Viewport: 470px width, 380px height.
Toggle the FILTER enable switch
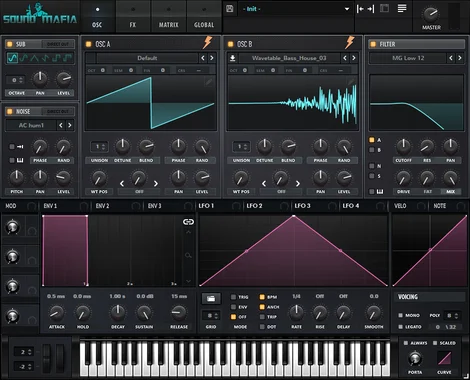(x=373, y=44)
